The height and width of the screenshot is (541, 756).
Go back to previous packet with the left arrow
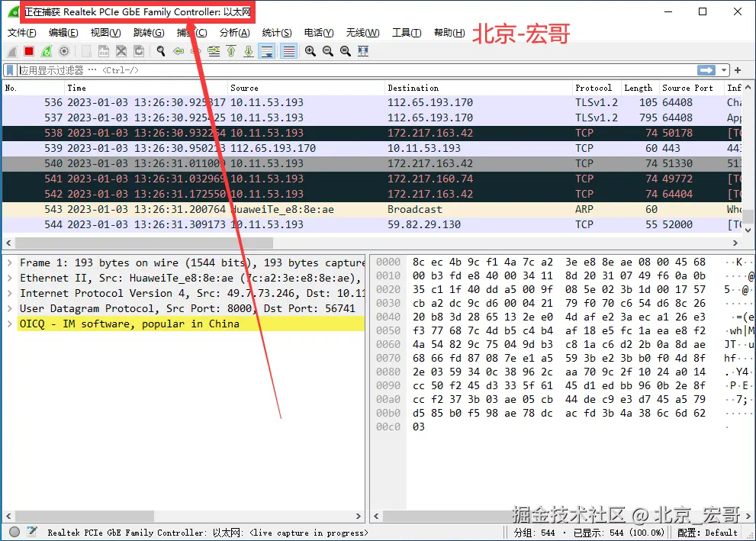tap(179, 51)
